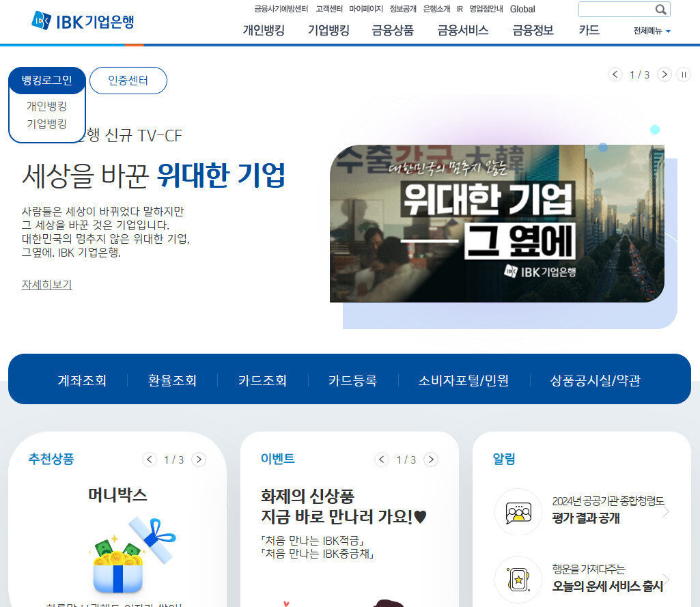Open 은행소개 link

[436, 9]
